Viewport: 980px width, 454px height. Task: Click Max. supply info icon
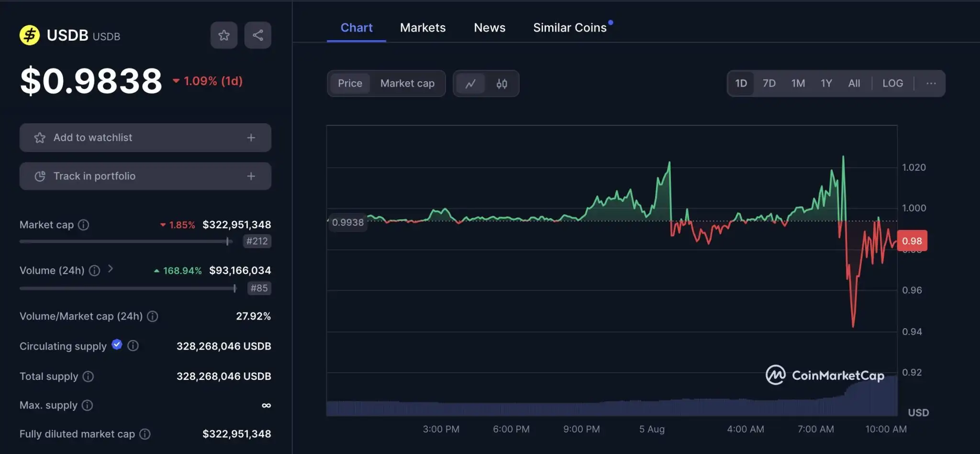tap(87, 405)
